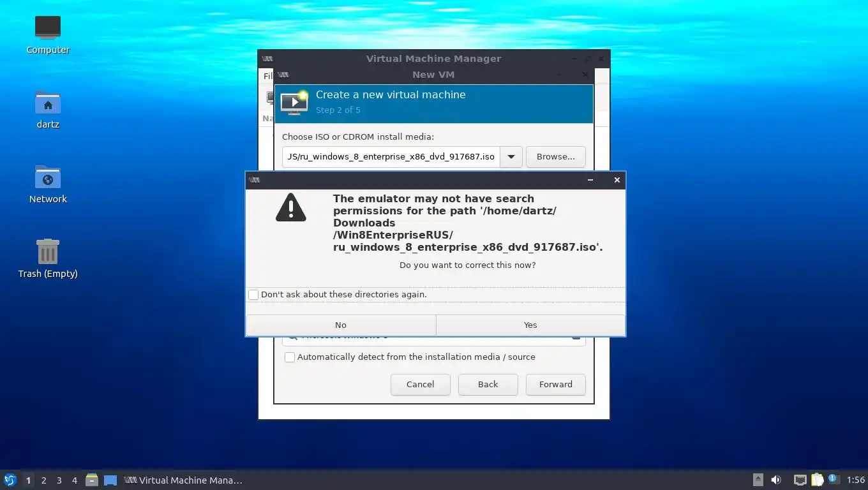This screenshot has height=490, width=868.
Task: Open the Network desktop icon
Action: click(48, 177)
